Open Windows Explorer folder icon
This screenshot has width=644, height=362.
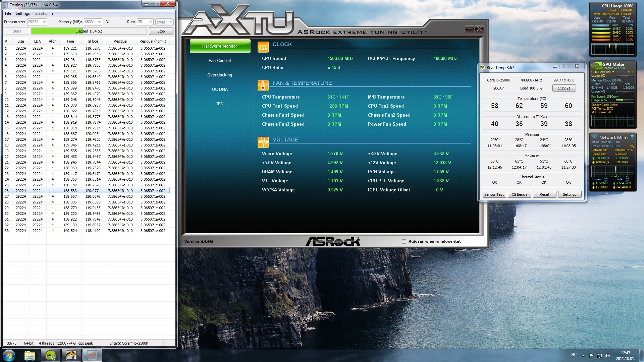(x=30, y=355)
